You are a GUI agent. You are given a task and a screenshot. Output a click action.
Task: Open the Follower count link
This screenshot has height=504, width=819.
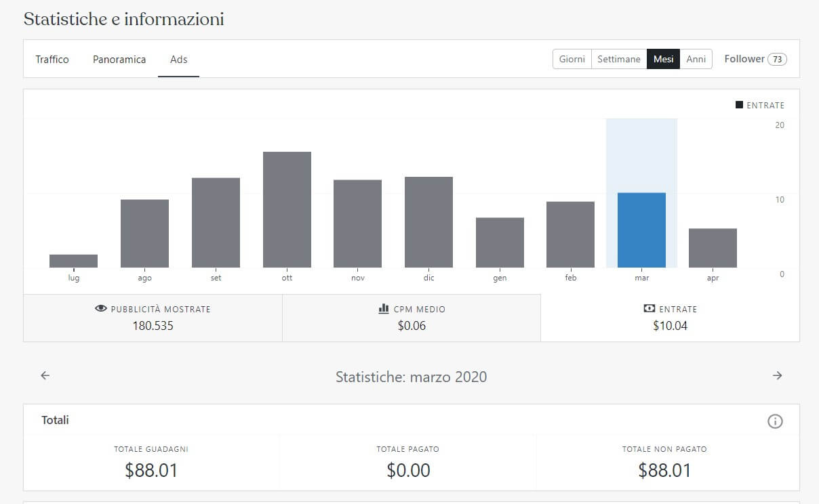coord(755,59)
